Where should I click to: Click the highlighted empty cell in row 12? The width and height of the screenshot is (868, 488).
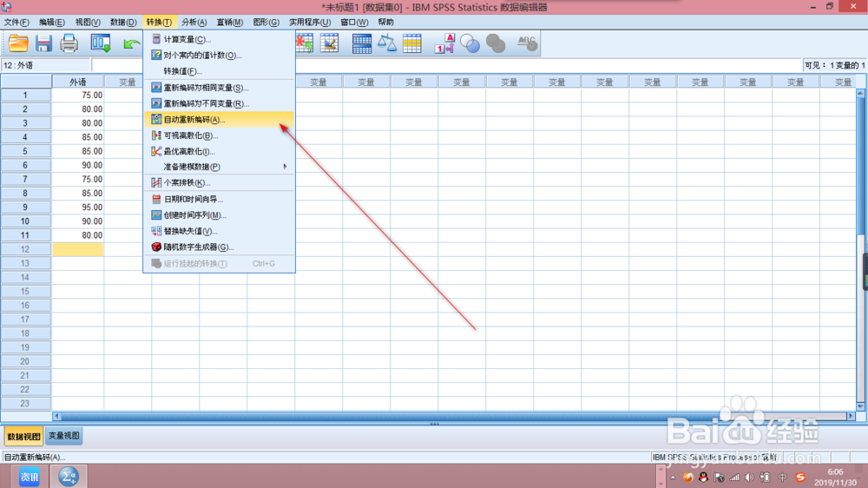click(x=78, y=249)
